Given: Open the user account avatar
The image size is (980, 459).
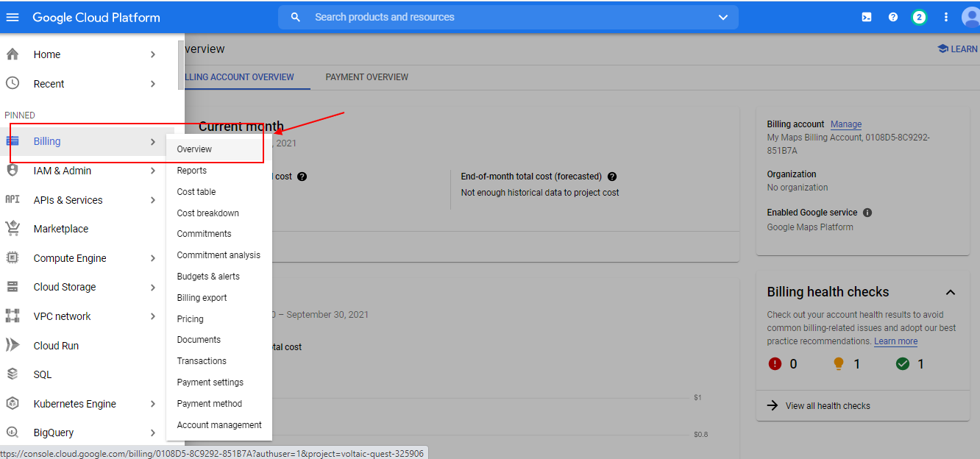Looking at the screenshot, I should (971, 17).
